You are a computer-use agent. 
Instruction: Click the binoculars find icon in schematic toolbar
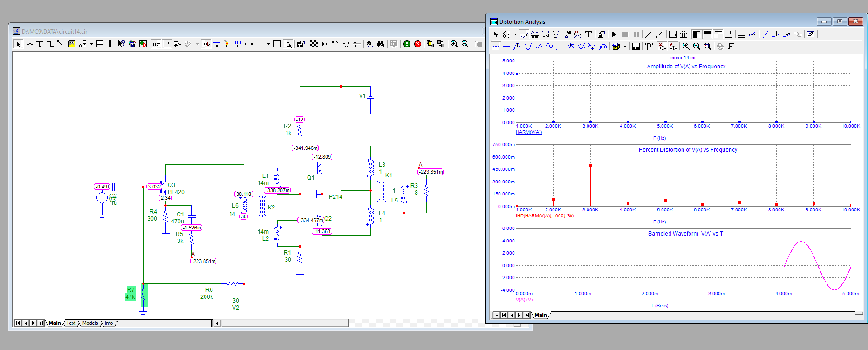tap(380, 44)
